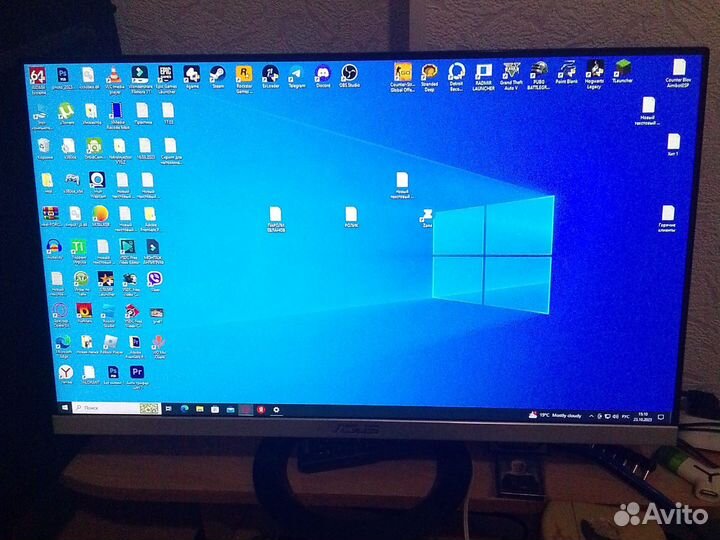Image resolution: width=720 pixels, height=540 pixels.
Task: Open the Photoshop file next to Premiere icon
Action: point(113,375)
